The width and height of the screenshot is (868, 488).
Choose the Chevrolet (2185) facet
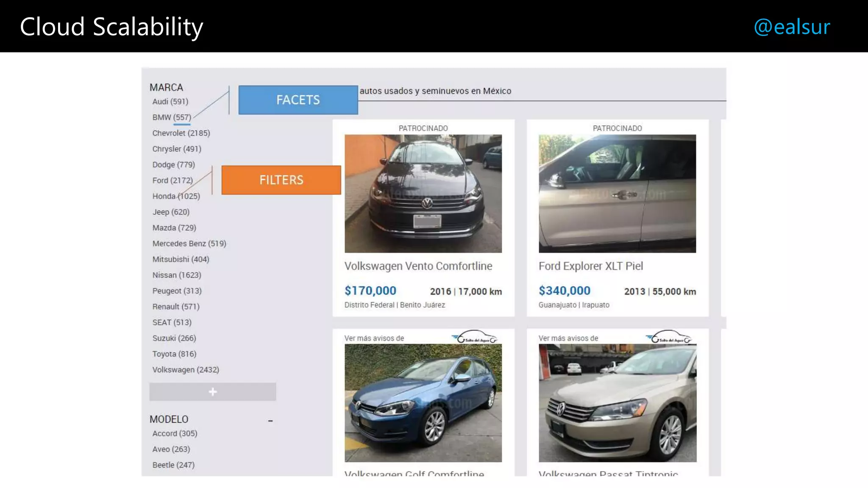[x=181, y=133]
